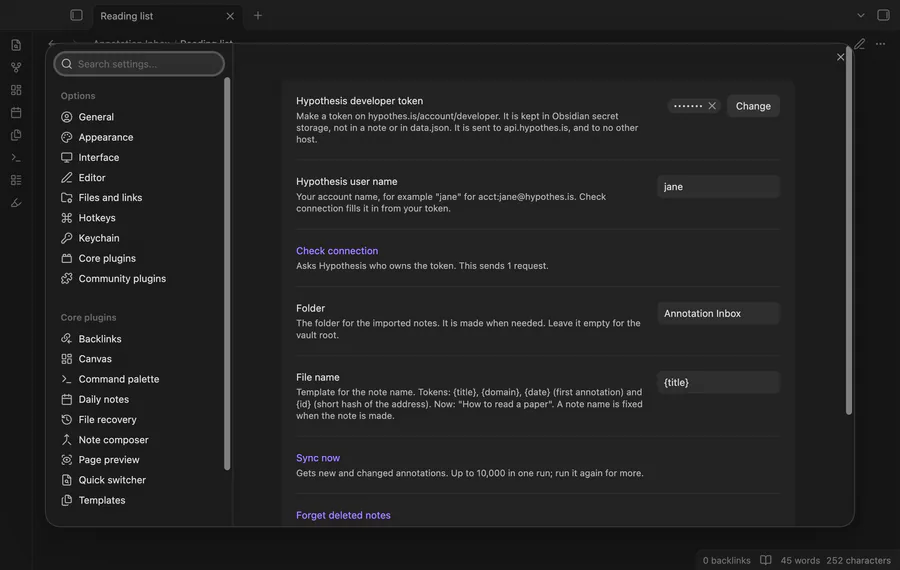900x570 pixels.
Task: Select Community plugins label
Action: pos(122,278)
